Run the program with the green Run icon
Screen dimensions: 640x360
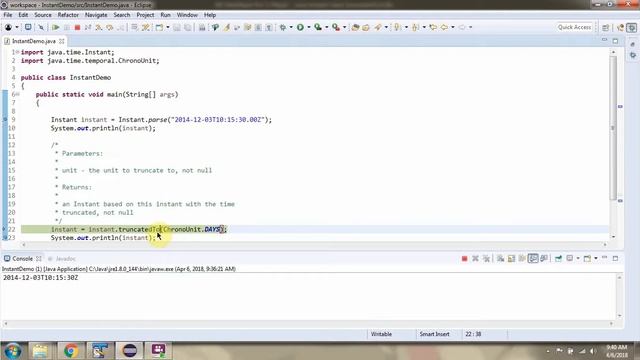pyautogui.click(x=300, y=27)
